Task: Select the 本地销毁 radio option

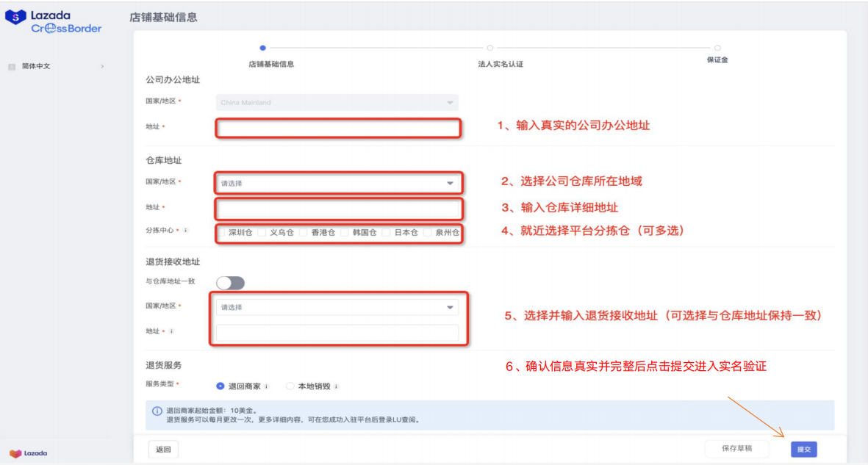Action: (x=289, y=386)
